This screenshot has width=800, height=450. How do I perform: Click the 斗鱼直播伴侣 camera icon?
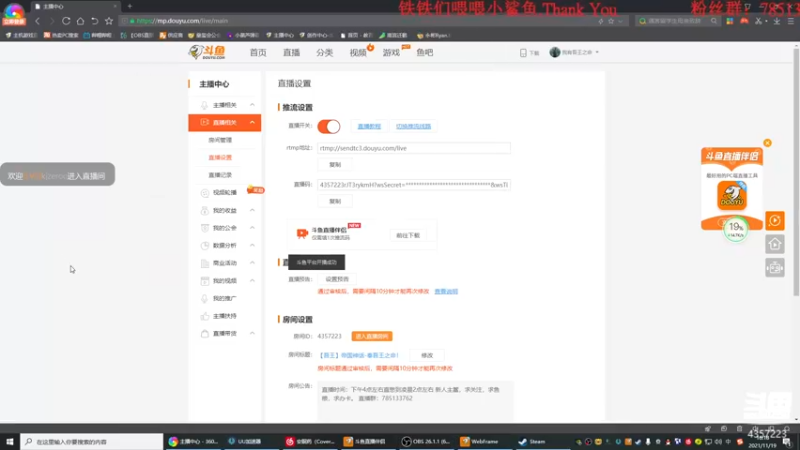point(302,233)
